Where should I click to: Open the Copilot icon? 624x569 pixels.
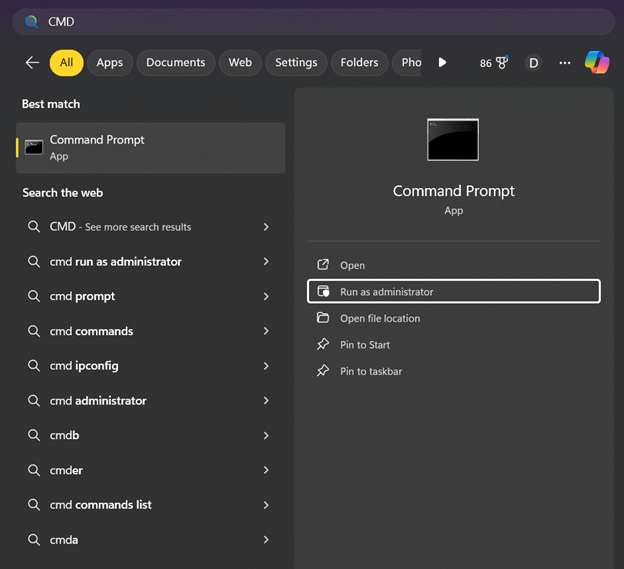pos(597,62)
